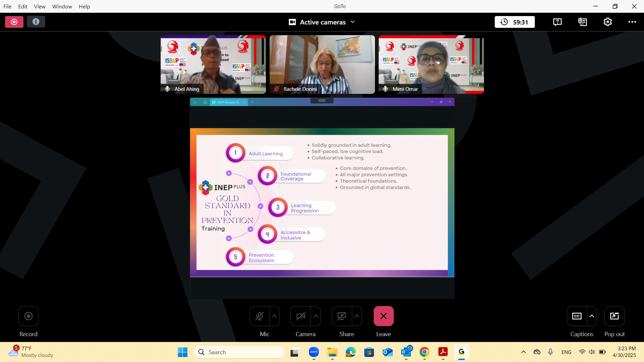Screen dimensions: 644x362
Task: Open the help question chat icon
Action: coord(557,22)
